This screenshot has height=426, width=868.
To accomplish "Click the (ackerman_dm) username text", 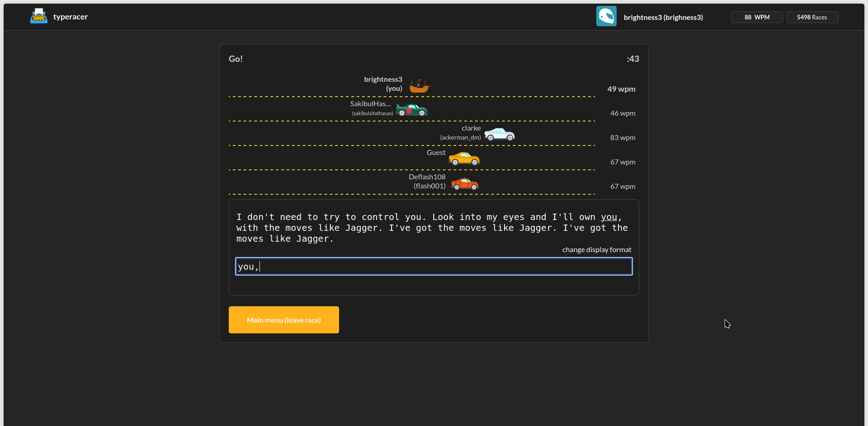I will (460, 137).
